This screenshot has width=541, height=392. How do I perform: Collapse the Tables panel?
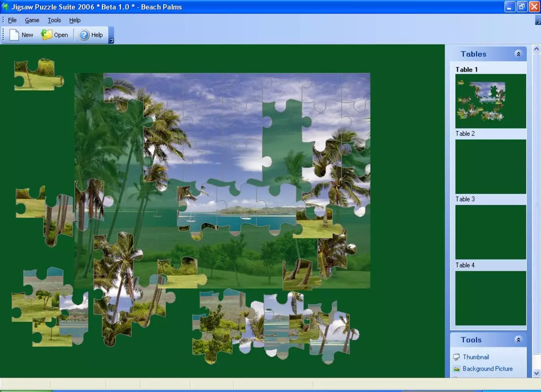point(518,54)
